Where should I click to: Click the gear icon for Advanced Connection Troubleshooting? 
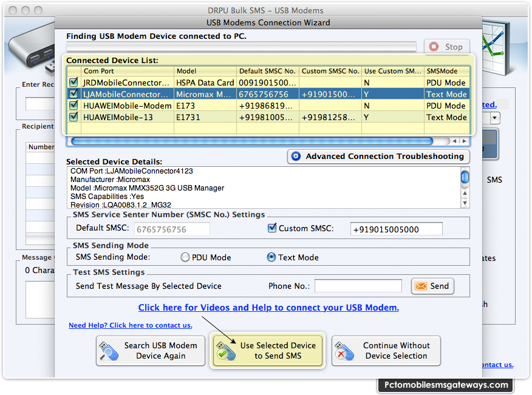click(296, 157)
